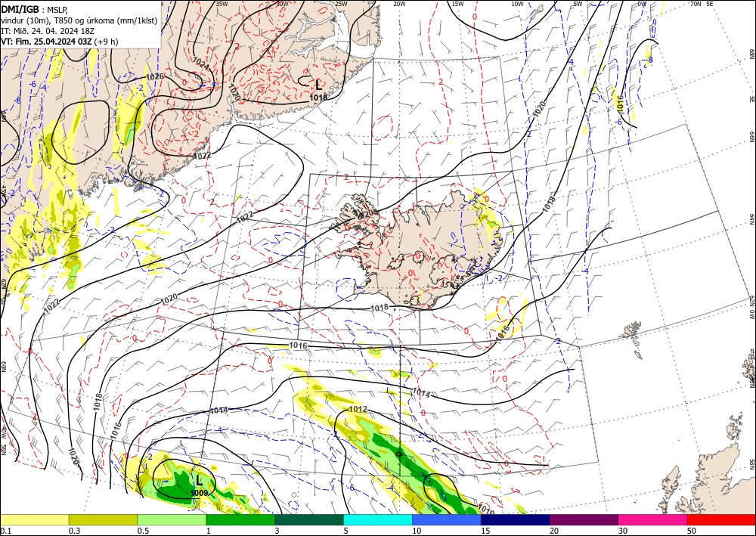Click the 0.1 legend value
Viewport: 756px width, 536px height.
coord(6,531)
